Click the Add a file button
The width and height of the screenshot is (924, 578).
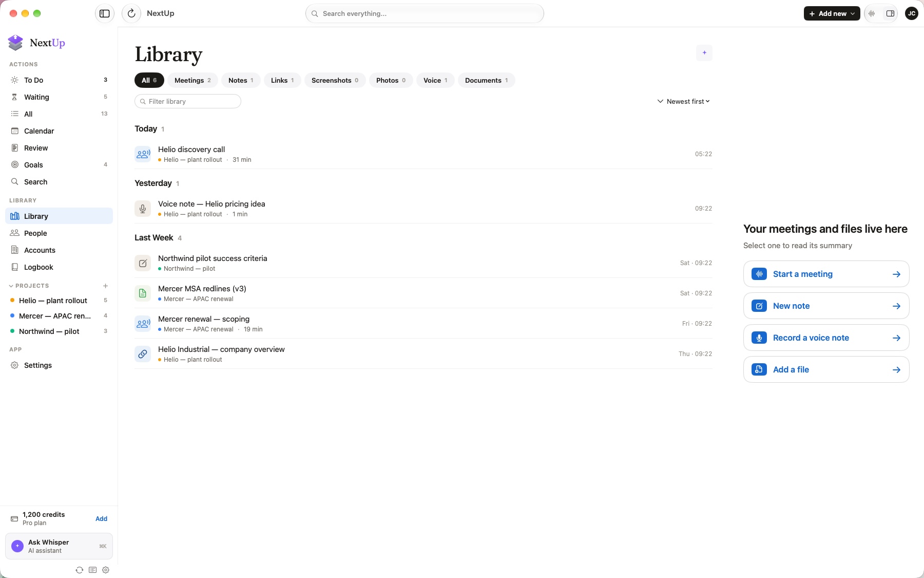(826, 369)
